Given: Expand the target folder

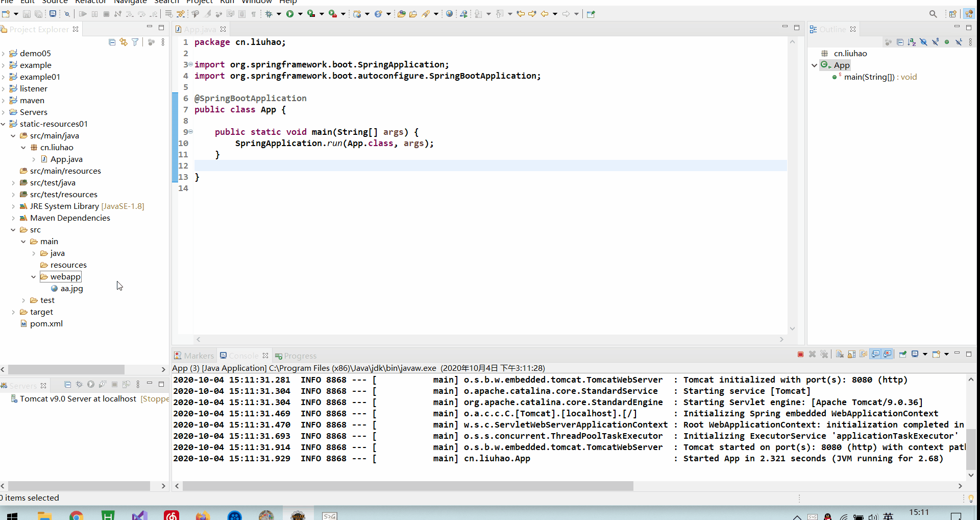Looking at the screenshot, I should coord(13,312).
